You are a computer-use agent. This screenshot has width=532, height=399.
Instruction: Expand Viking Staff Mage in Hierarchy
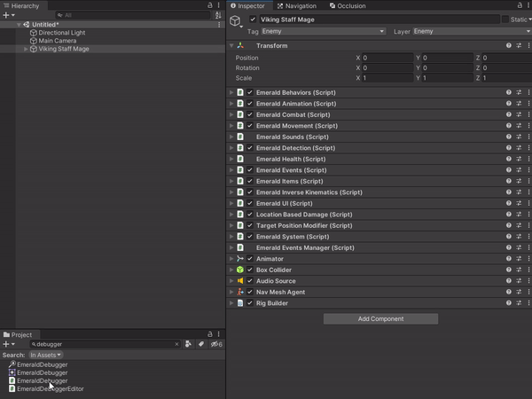(26, 49)
